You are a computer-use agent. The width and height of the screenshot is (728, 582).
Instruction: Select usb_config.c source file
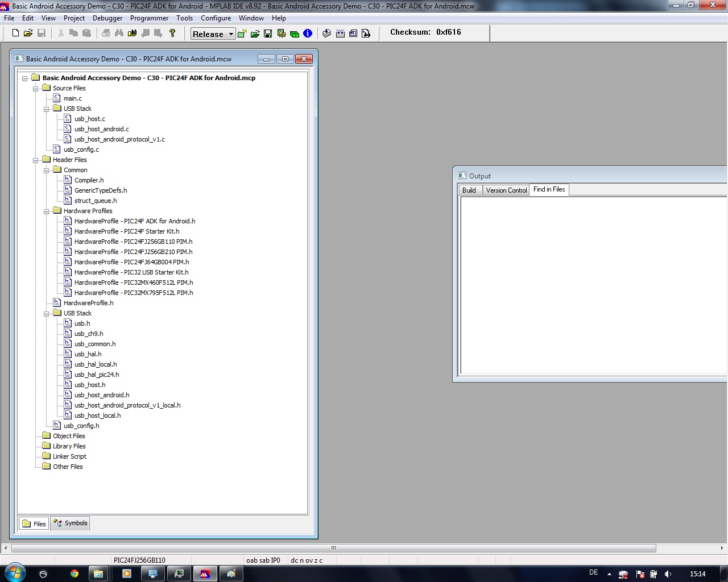[x=81, y=149]
